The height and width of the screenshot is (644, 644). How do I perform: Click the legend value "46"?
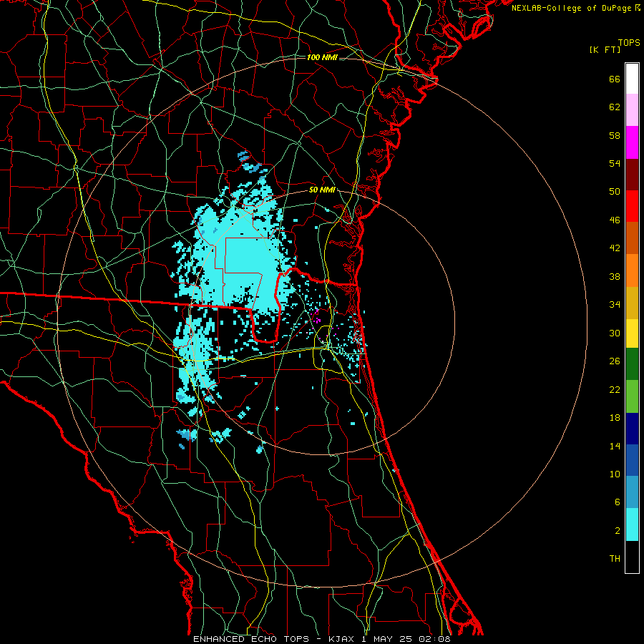(615, 220)
